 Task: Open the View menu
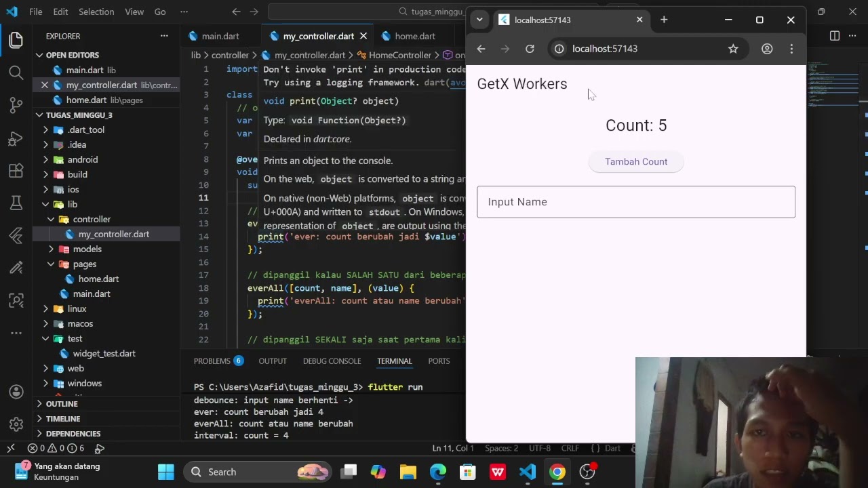[134, 12]
